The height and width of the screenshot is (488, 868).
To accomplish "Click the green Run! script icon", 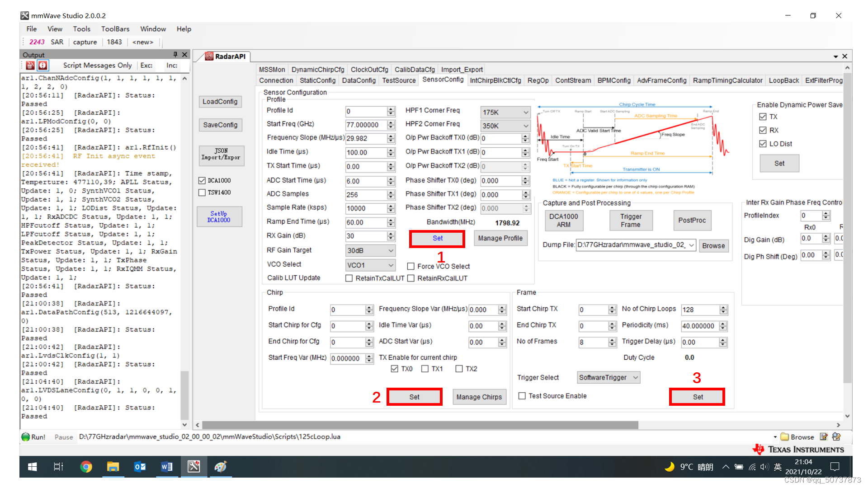I will coord(26,437).
